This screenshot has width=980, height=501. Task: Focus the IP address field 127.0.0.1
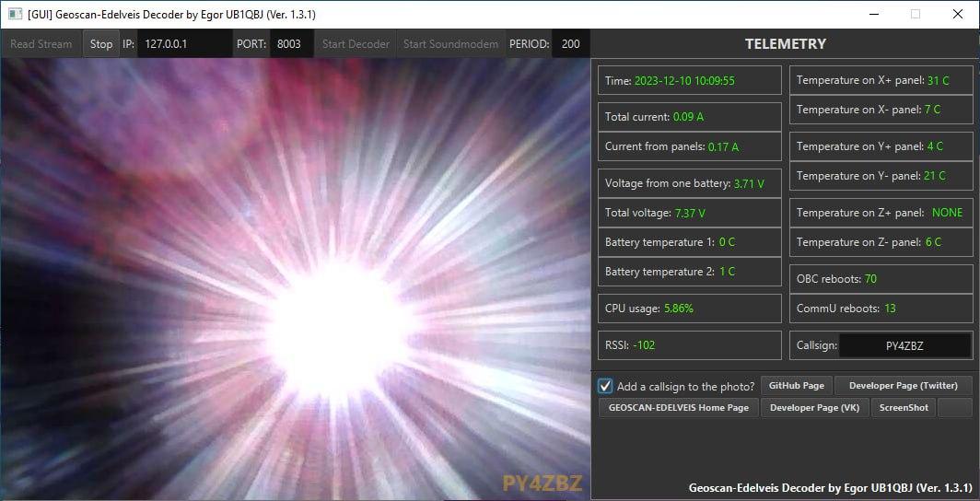tap(184, 44)
